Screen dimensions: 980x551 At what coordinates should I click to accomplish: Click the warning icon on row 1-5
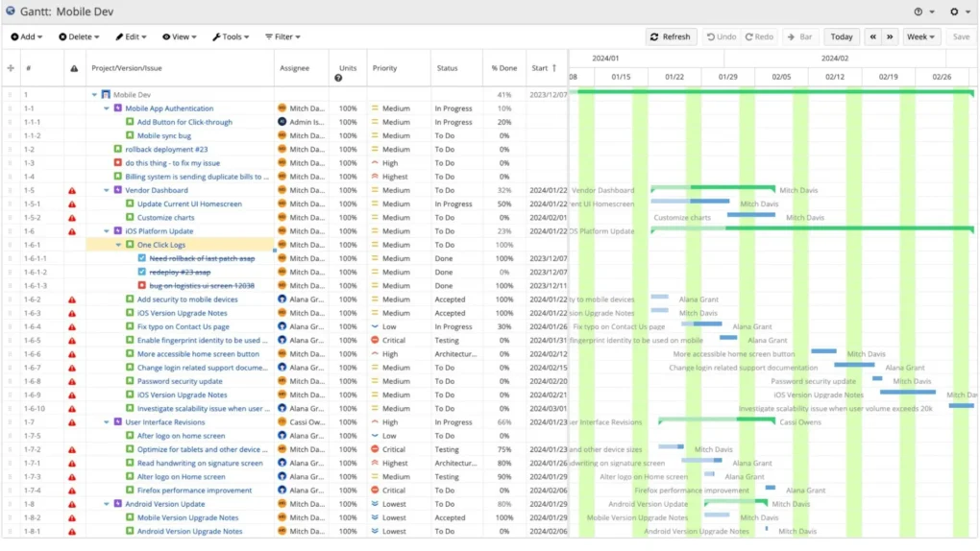72,190
